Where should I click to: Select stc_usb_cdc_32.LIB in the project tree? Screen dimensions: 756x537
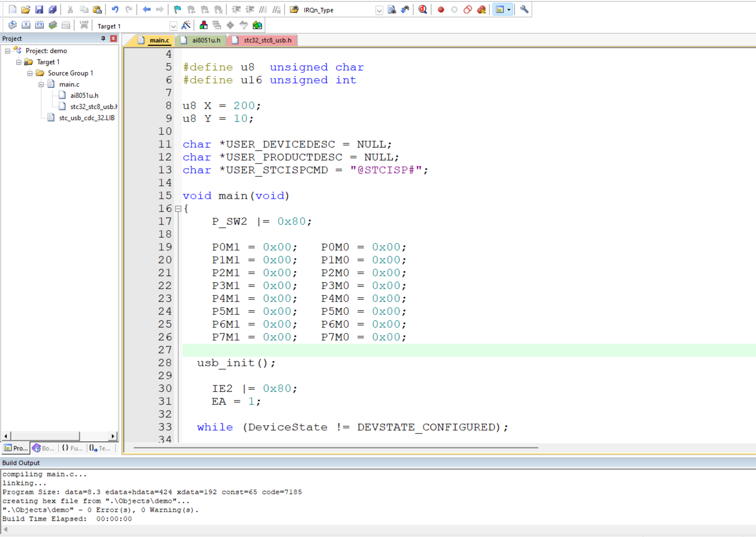click(x=87, y=118)
